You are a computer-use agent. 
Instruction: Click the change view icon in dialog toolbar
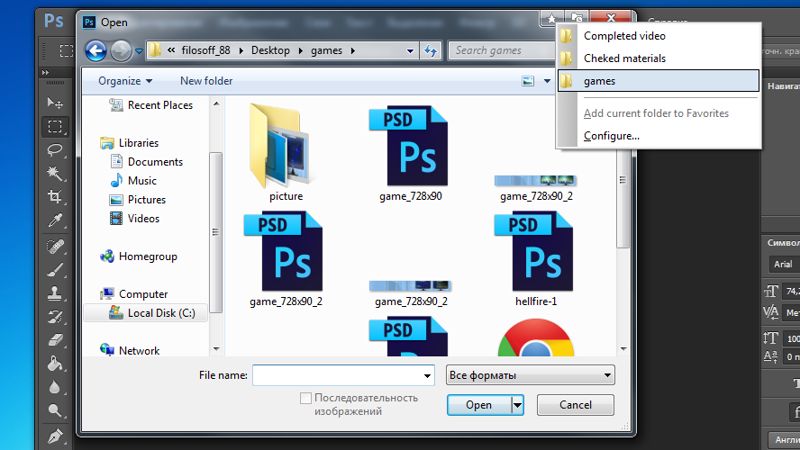pyautogui.click(x=528, y=81)
